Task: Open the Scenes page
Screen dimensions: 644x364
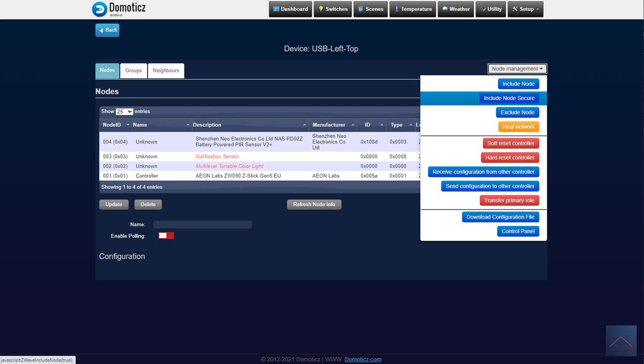Action: [370, 9]
